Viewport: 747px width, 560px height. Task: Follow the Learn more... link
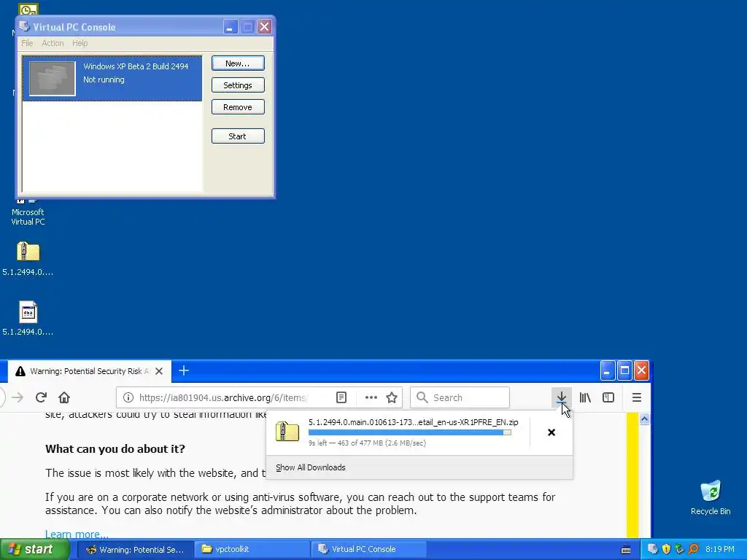(77, 534)
